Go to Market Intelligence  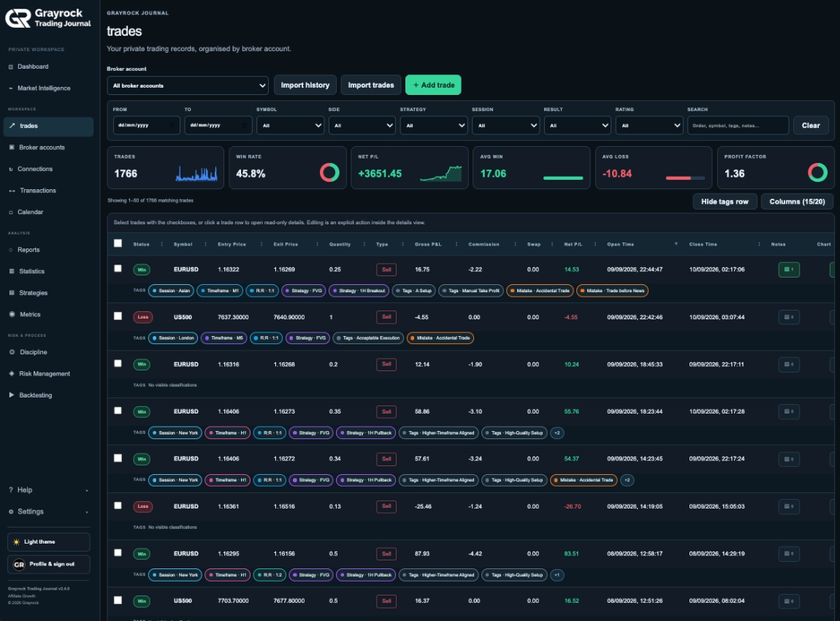coord(44,88)
